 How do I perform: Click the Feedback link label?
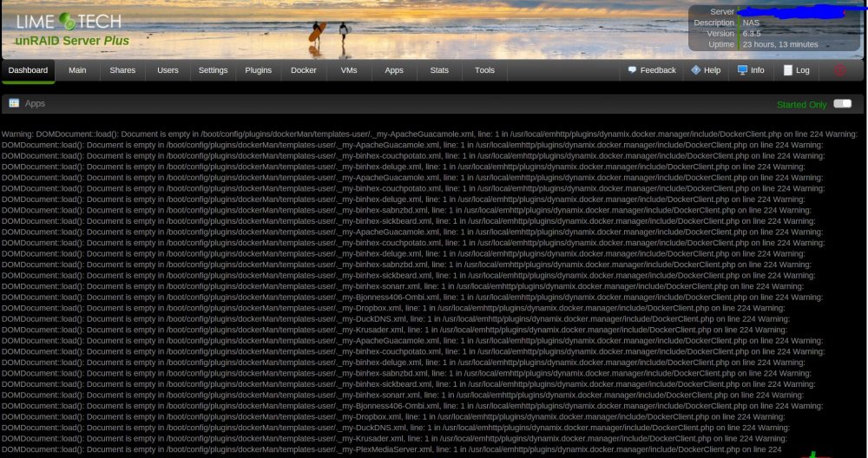(658, 70)
